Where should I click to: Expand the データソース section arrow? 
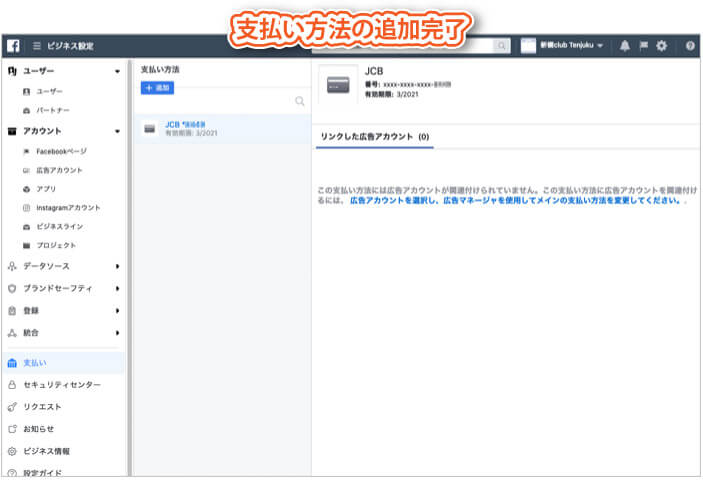click(117, 266)
